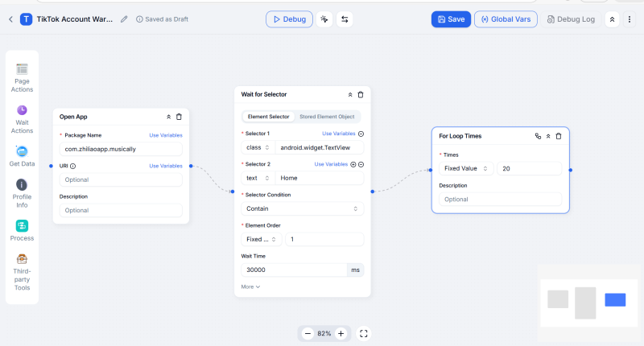Click the Debug button
This screenshot has height=346, width=644.
coord(289,19)
